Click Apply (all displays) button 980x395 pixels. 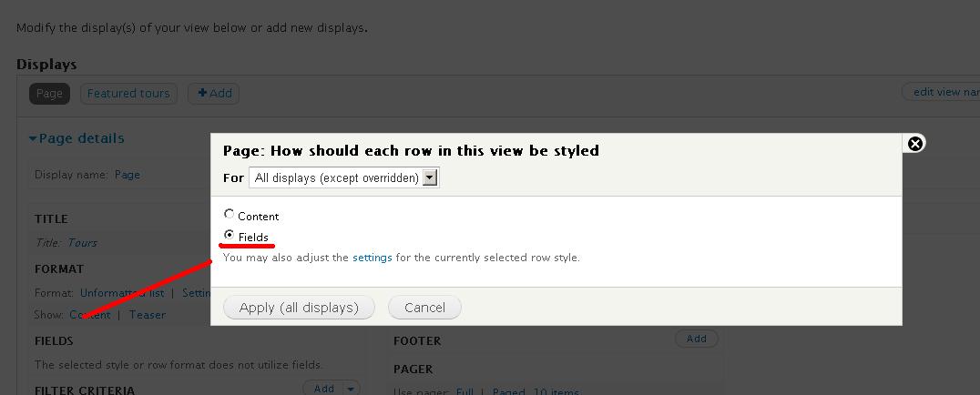coord(299,308)
